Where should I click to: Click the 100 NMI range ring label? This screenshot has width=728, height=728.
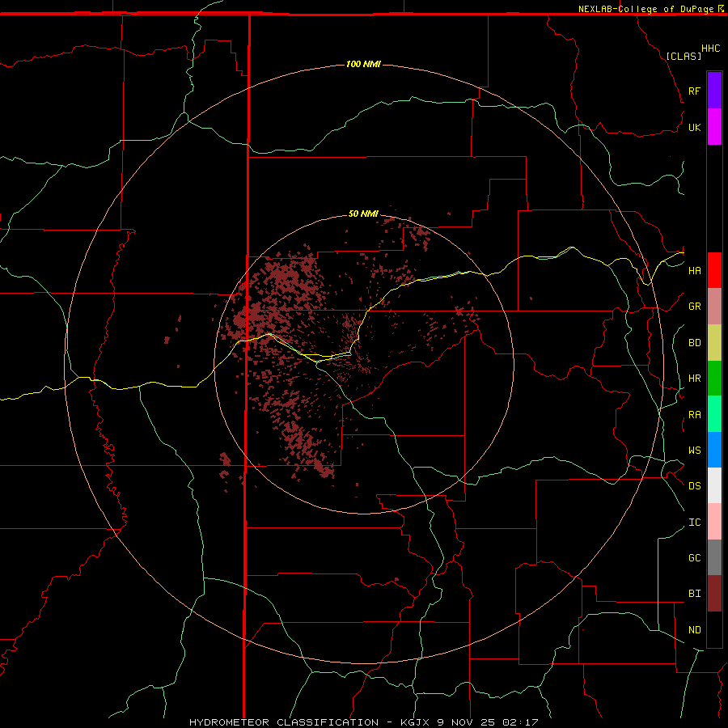(x=363, y=64)
